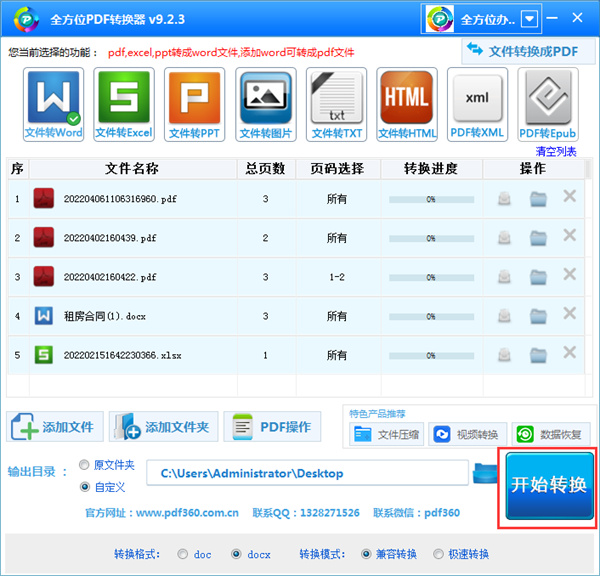Choose the doc output format option
This screenshot has height=576, width=600.
182,554
